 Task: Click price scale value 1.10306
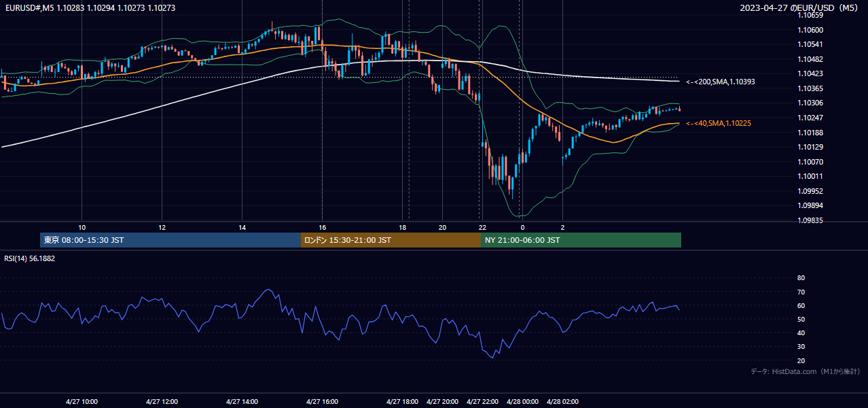[810, 103]
